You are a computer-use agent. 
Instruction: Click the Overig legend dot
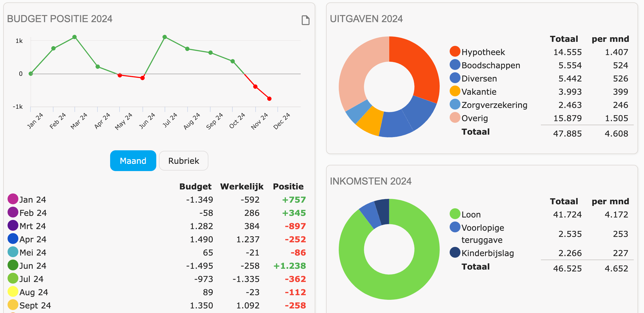455,117
